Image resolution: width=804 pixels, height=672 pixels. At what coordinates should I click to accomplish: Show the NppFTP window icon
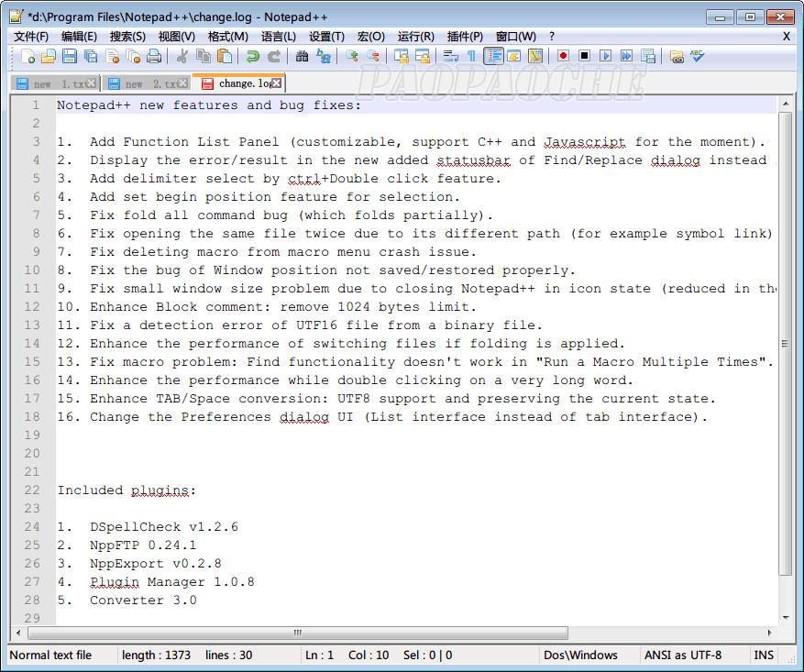677,56
